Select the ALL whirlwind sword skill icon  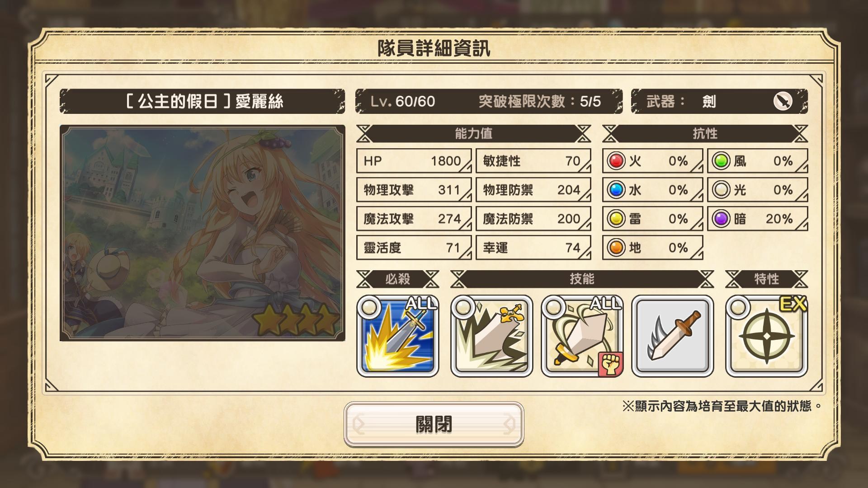click(582, 336)
